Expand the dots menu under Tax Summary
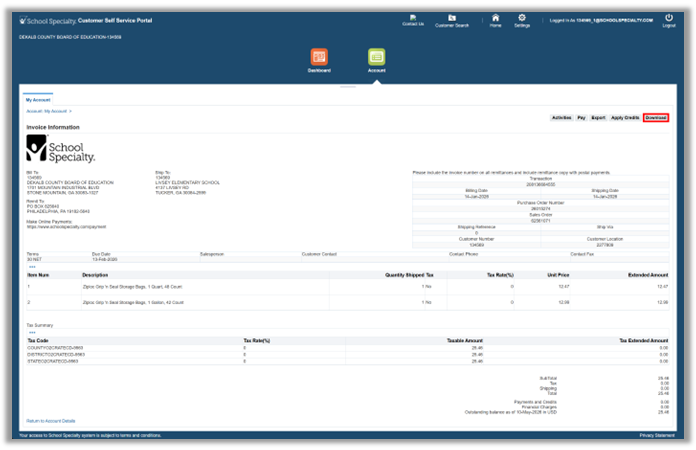This screenshot has height=450, width=696. click(x=32, y=332)
